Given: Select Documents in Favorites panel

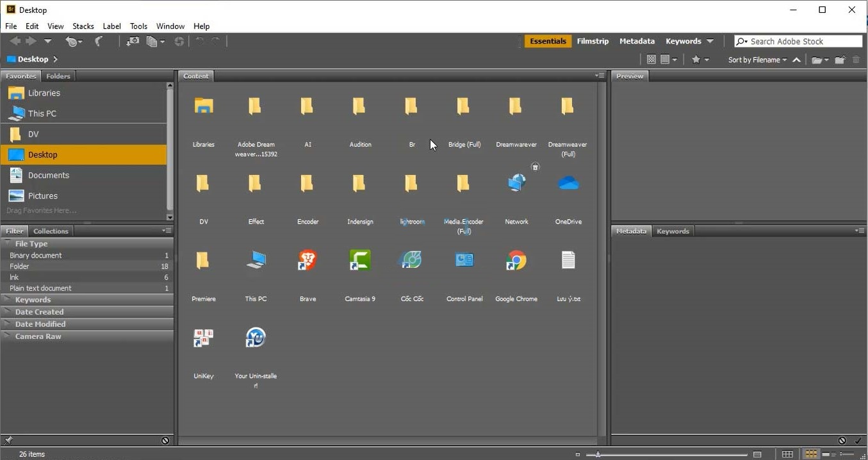Looking at the screenshot, I should coord(48,176).
